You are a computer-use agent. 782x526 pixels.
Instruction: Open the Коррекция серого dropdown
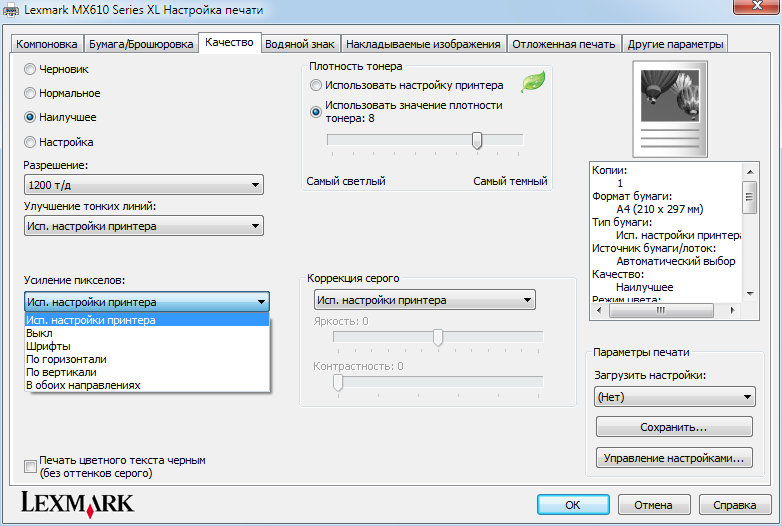tap(425, 300)
